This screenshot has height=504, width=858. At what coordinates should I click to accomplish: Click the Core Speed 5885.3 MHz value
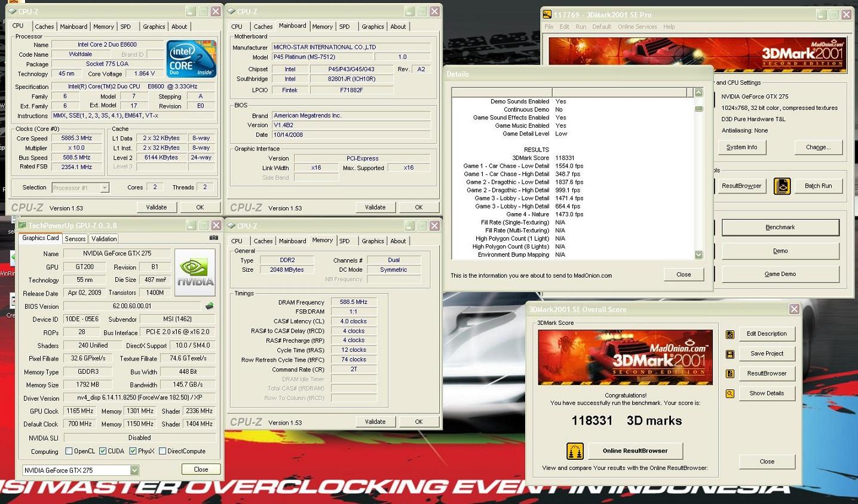coord(76,139)
